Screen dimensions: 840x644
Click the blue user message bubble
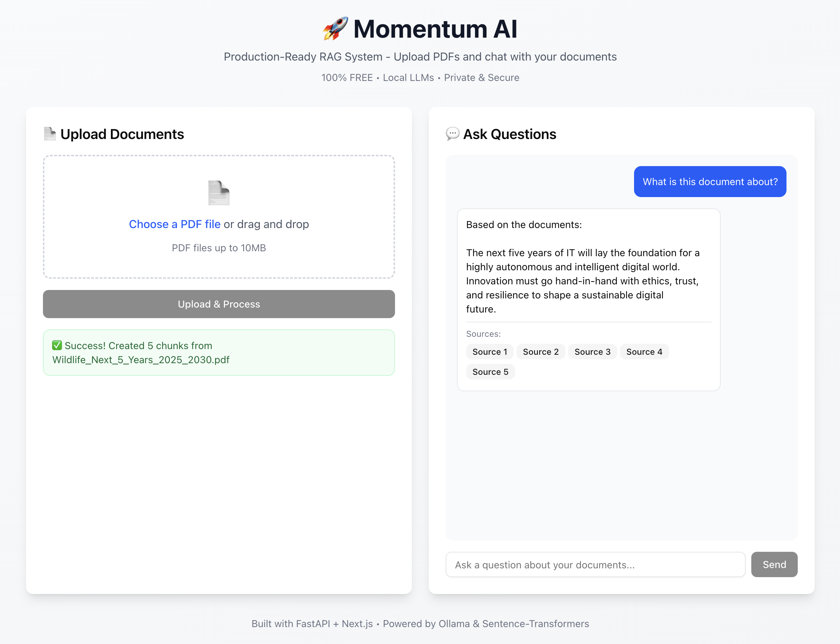tap(710, 181)
